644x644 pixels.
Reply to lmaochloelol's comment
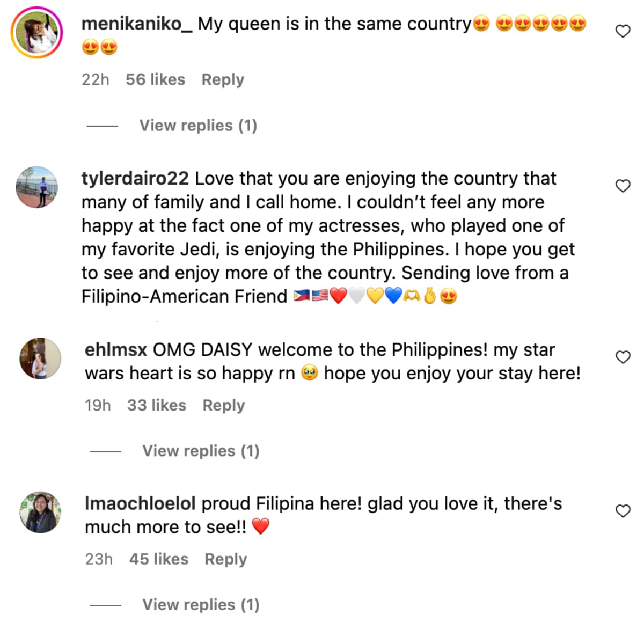pyautogui.click(x=226, y=559)
